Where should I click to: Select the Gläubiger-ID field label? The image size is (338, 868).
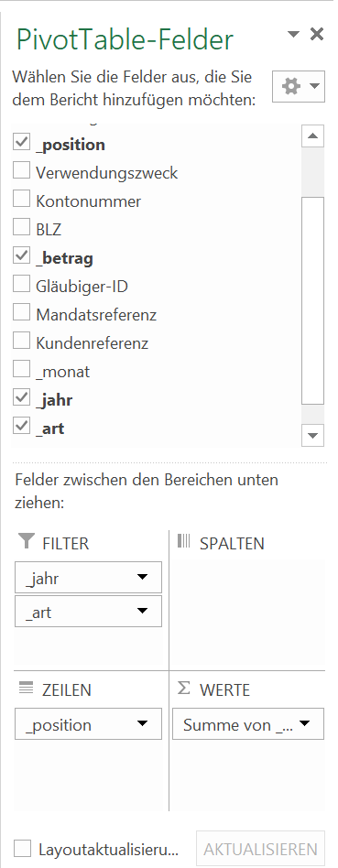coord(82,287)
